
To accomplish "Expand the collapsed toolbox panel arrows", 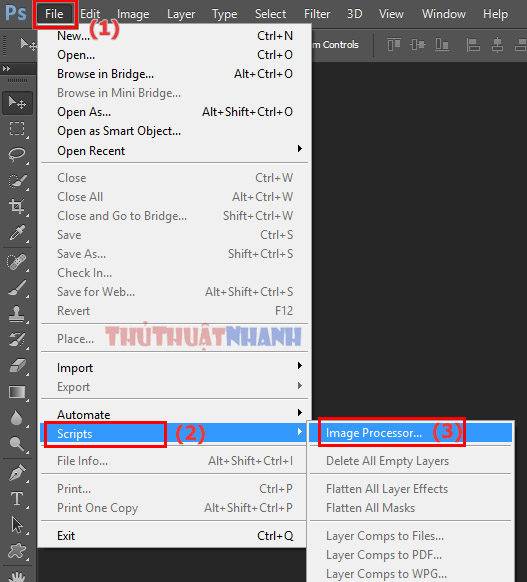I will [6, 68].
